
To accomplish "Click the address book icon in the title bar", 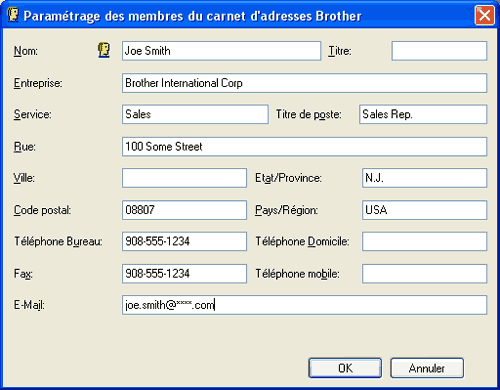I will tap(13, 15).
